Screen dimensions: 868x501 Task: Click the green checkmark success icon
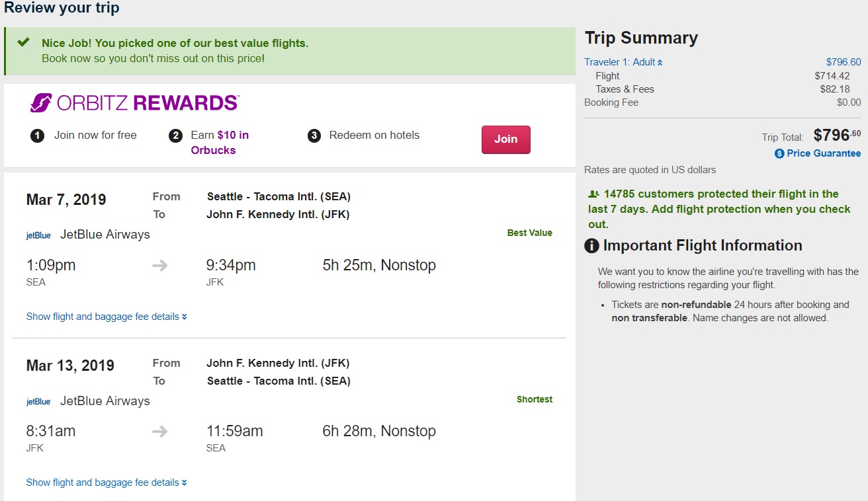point(24,42)
